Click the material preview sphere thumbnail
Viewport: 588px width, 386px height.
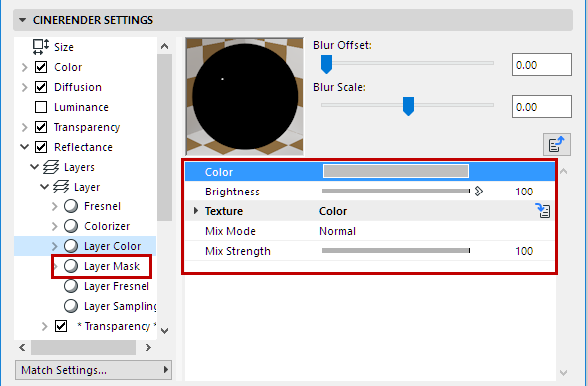pos(245,97)
